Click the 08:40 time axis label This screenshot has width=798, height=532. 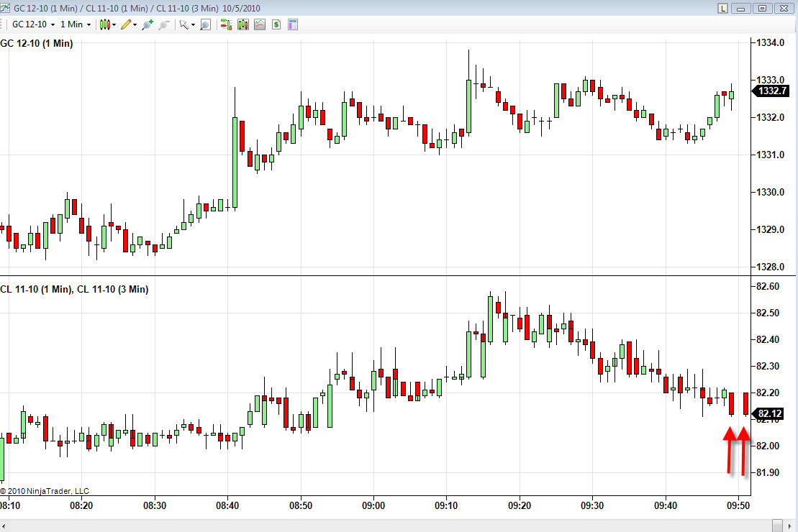(x=227, y=506)
